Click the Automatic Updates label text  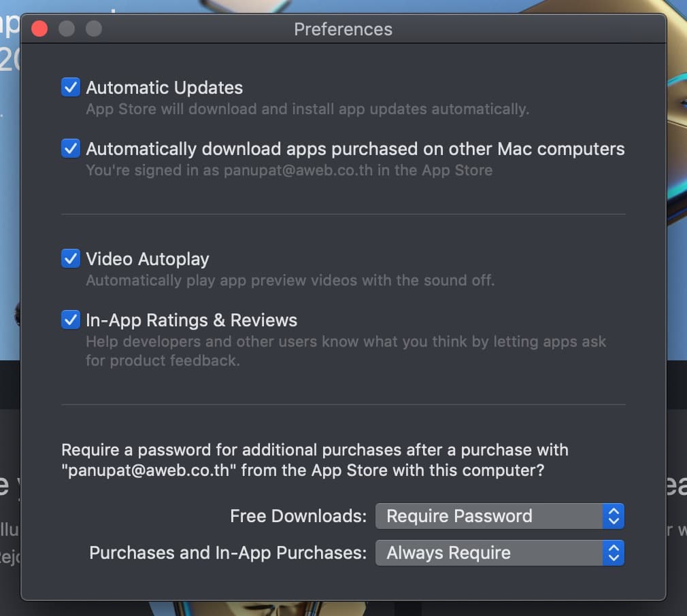pos(165,88)
